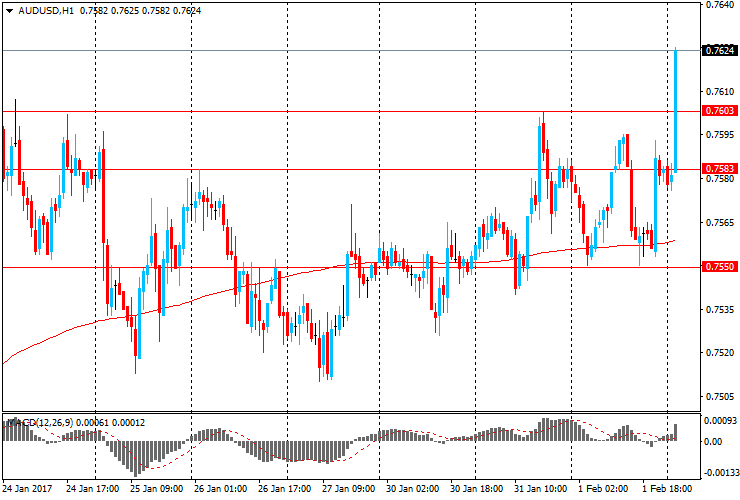Click the 0.7505 value on price scale
Viewport: 740px width, 500px height.
coord(720,397)
